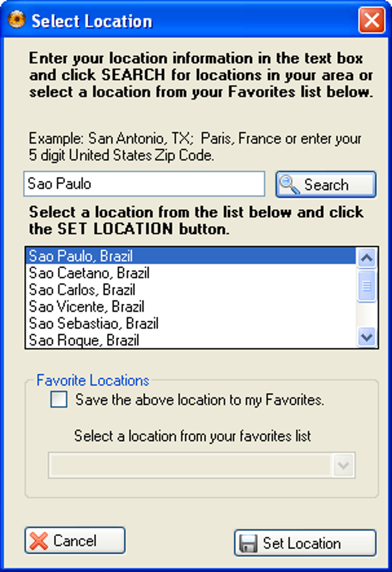Click the favorites list combo box field
Viewport: 392px width, 572px height.
(202, 465)
